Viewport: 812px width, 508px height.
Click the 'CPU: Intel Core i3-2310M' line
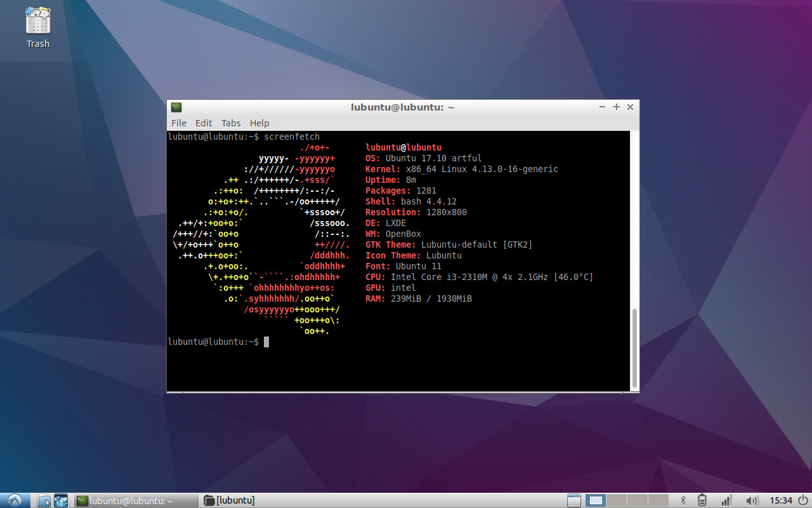480,277
